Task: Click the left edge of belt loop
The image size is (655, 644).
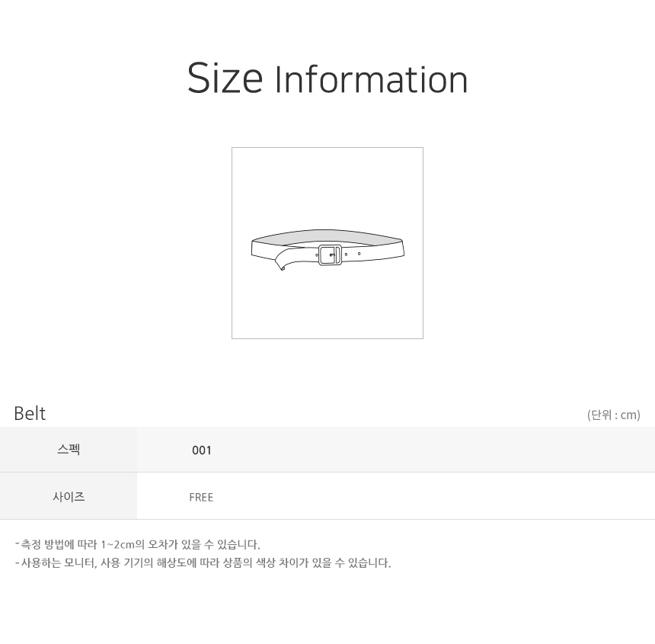Action: tap(252, 248)
